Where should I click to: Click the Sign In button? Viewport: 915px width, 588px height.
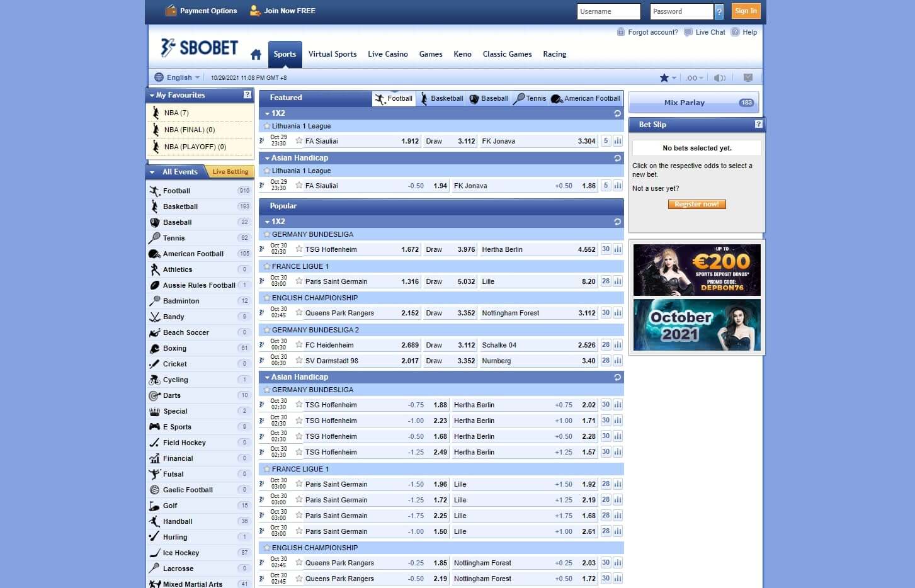point(745,11)
